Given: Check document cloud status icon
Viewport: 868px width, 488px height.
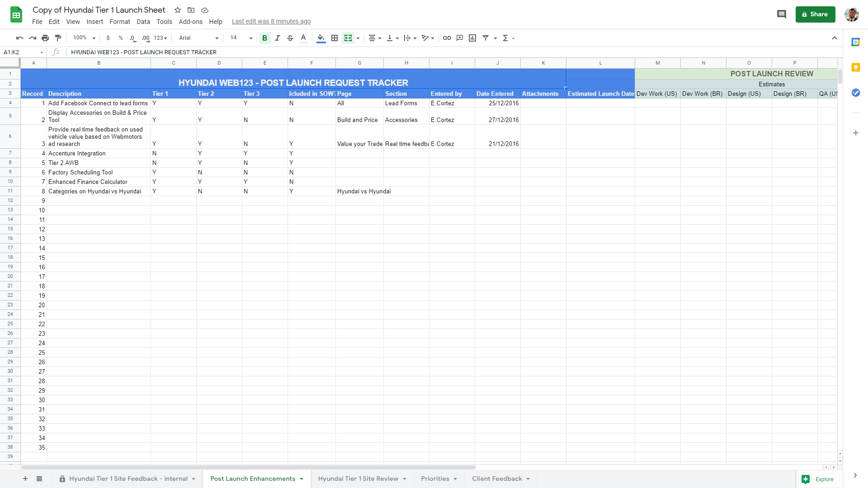Looking at the screenshot, I should [205, 10].
